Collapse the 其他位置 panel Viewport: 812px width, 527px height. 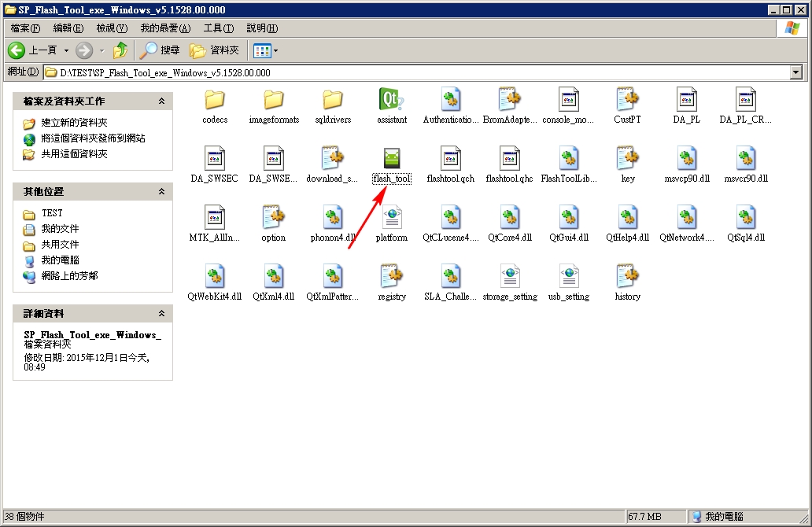click(x=161, y=192)
